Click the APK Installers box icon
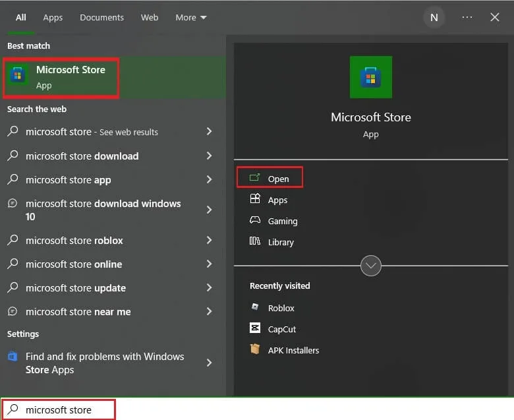 point(255,349)
